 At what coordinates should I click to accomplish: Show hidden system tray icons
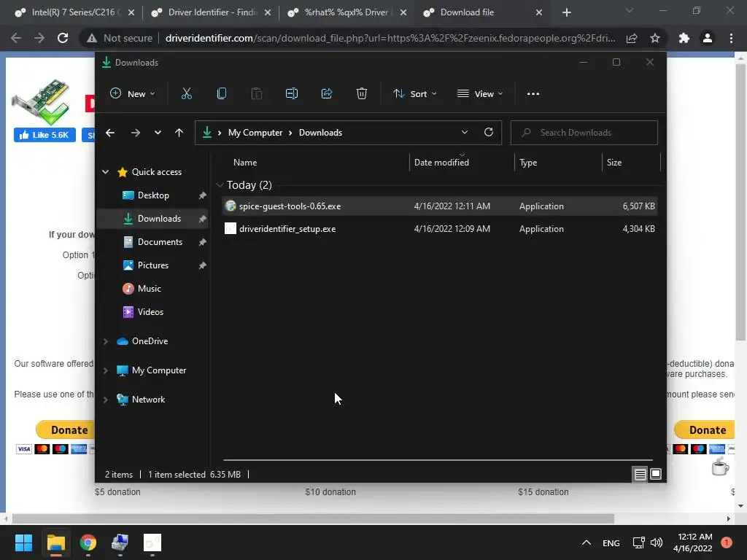click(x=587, y=542)
